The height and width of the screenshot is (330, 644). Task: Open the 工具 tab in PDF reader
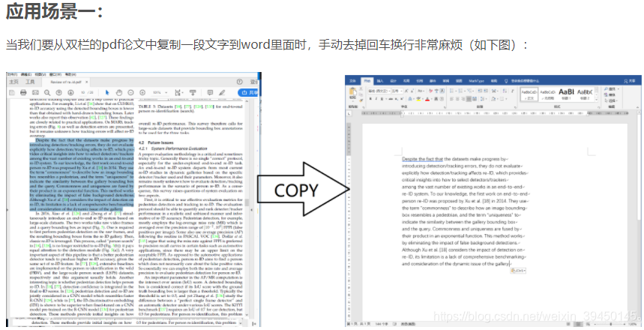pyautogui.click(x=30, y=82)
